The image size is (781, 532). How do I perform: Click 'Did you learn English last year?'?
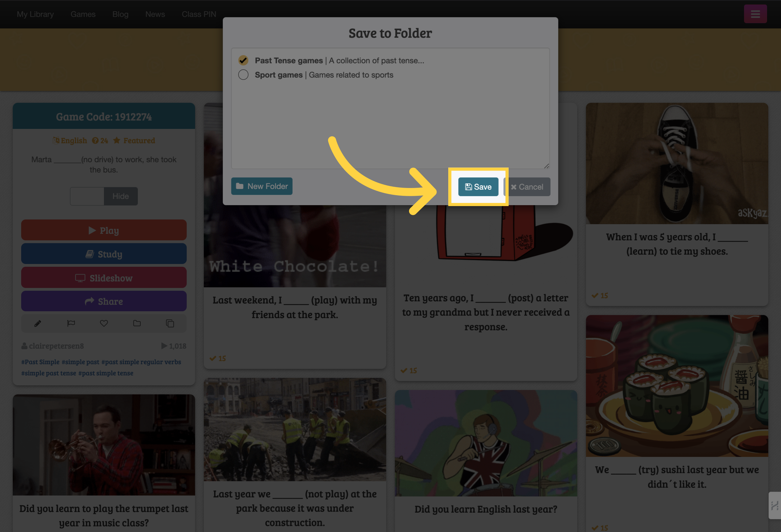(x=486, y=509)
